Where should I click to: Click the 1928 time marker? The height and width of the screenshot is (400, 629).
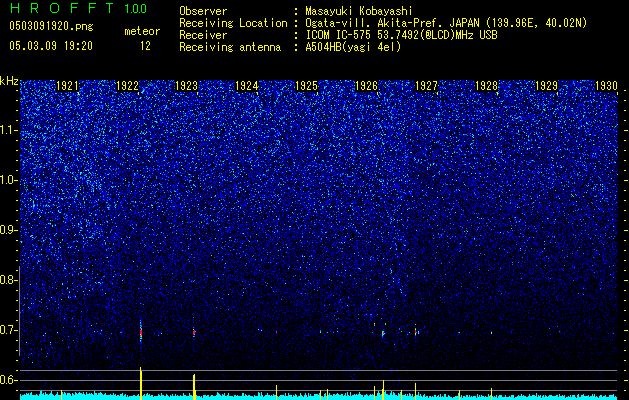point(486,86)
